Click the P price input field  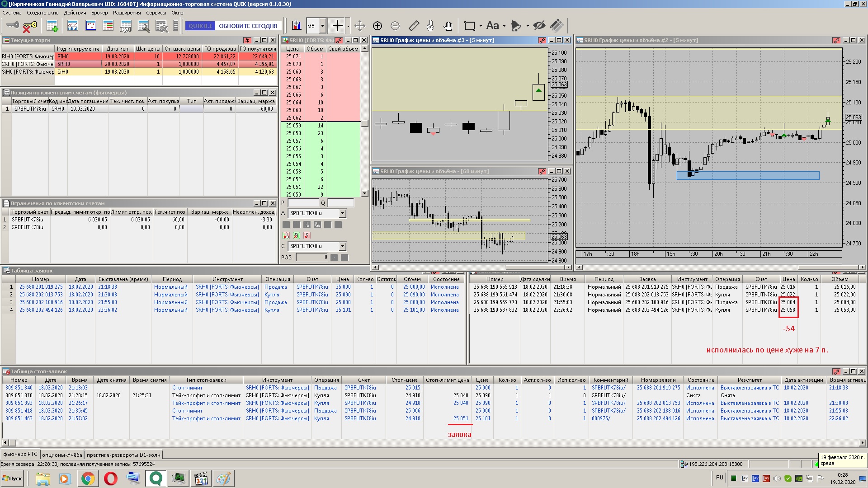tap(303, 203)
